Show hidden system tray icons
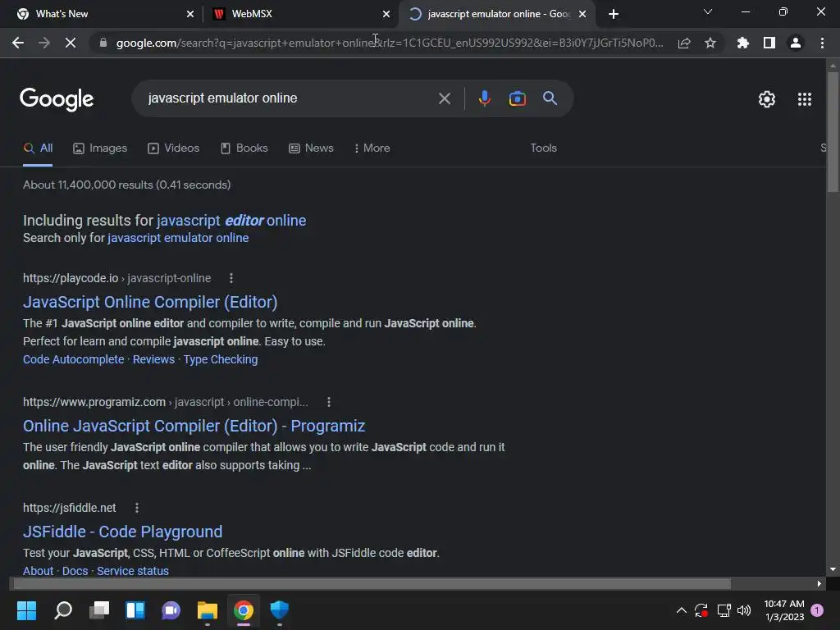 click(x=682, y=610)
